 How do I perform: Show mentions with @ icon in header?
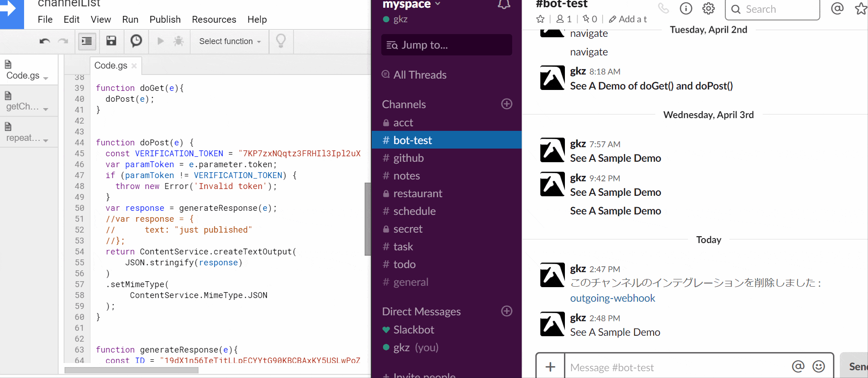pos(837,8)
